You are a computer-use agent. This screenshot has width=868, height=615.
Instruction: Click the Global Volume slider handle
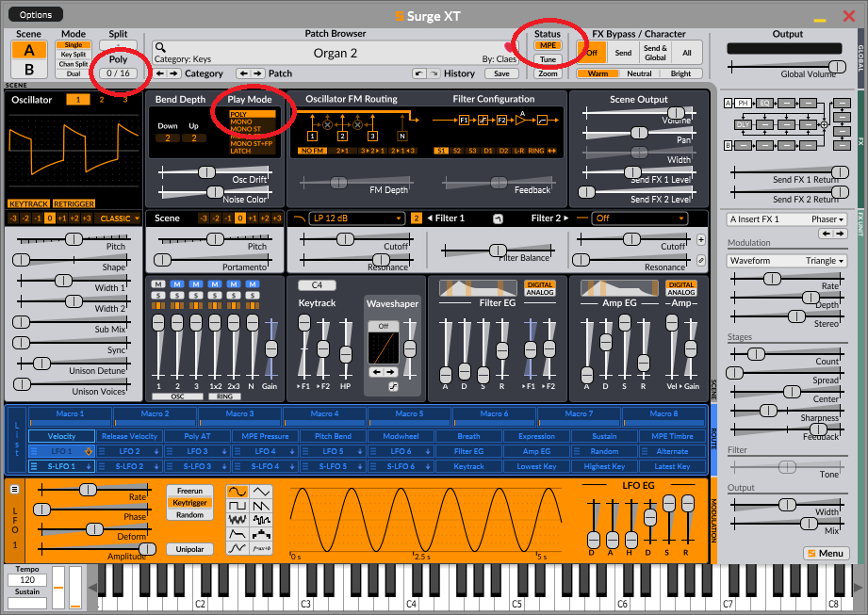click(x=838, y=67)
